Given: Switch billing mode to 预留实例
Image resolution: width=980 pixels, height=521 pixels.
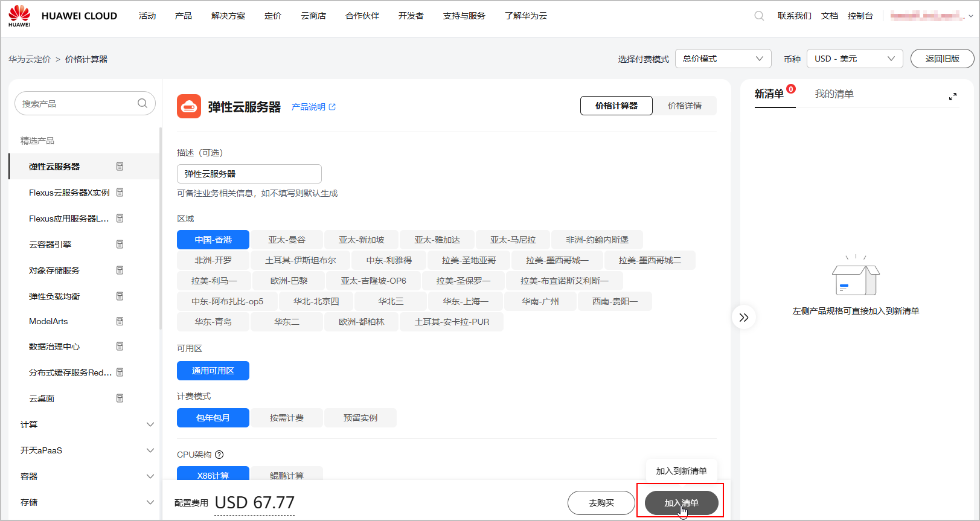Looking at the screenshot, I should pos(360,418).
